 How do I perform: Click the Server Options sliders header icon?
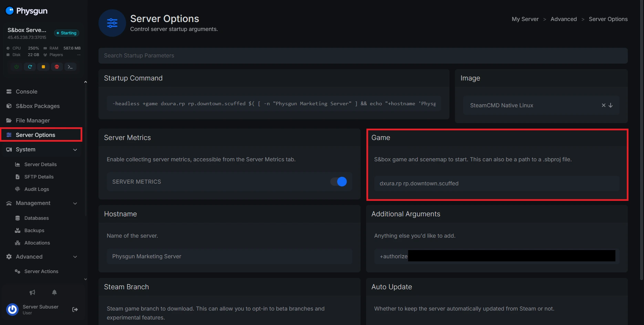[112, 23]
